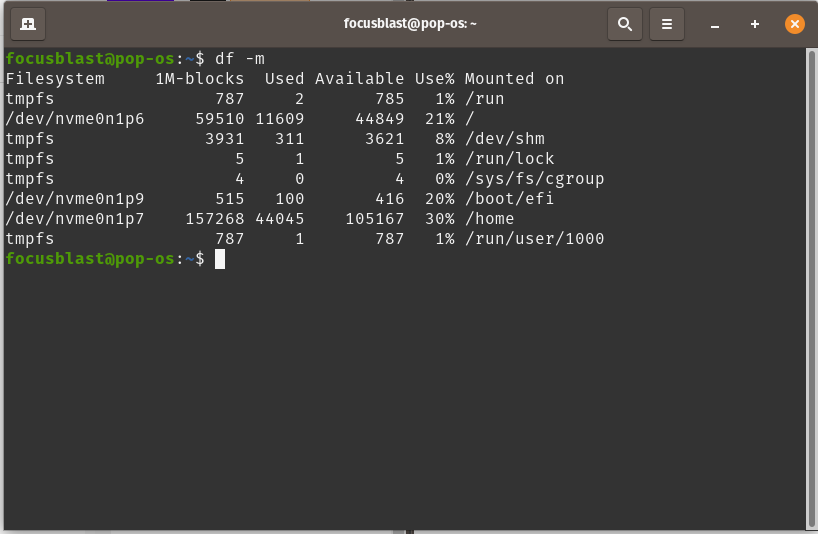Click the 'Use%' column header

[435, 79]
